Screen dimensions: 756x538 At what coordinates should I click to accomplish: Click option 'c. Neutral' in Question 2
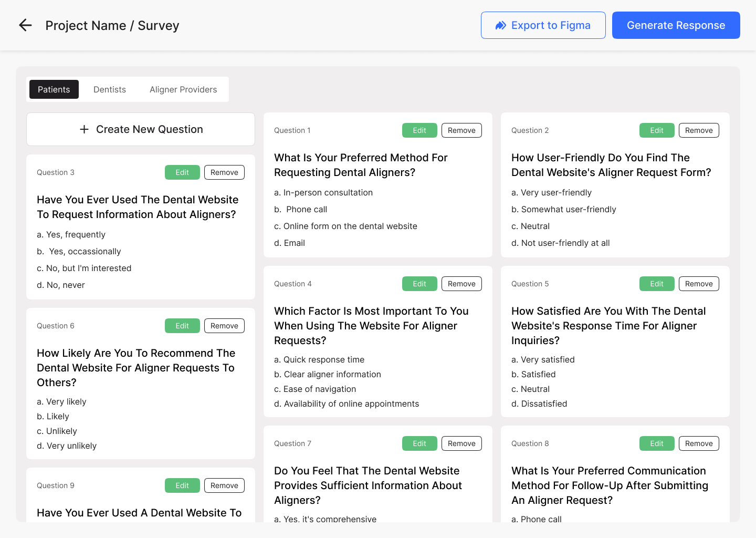click(x=530, y=226)
